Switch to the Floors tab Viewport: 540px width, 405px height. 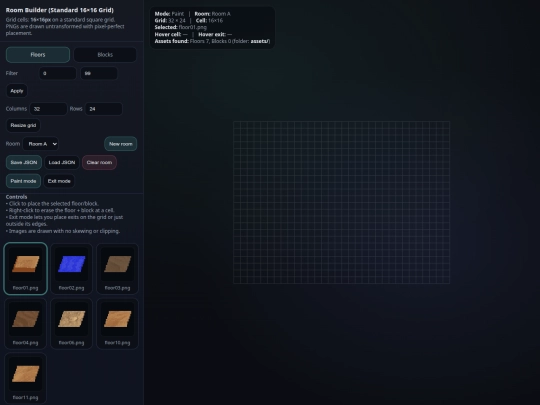(x=38, y=55)
